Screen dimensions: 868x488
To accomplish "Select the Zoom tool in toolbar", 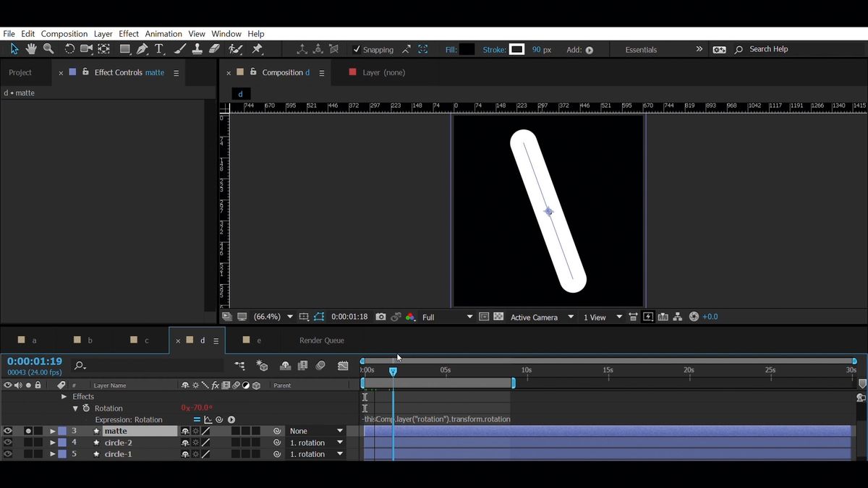I will (x=48, y=49).
